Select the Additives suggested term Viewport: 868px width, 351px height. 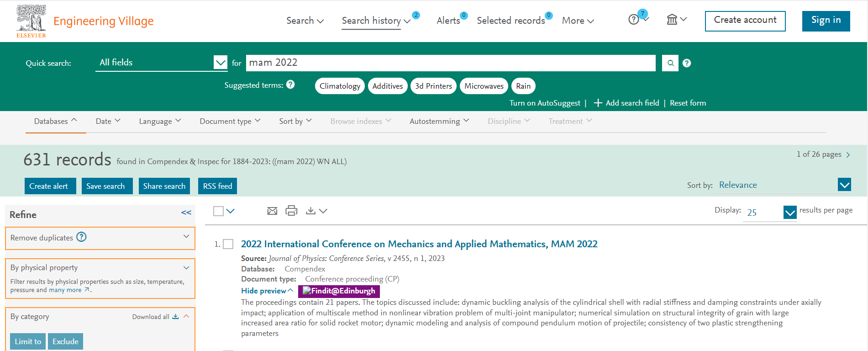pyautogui.click(x=388, y=86)
